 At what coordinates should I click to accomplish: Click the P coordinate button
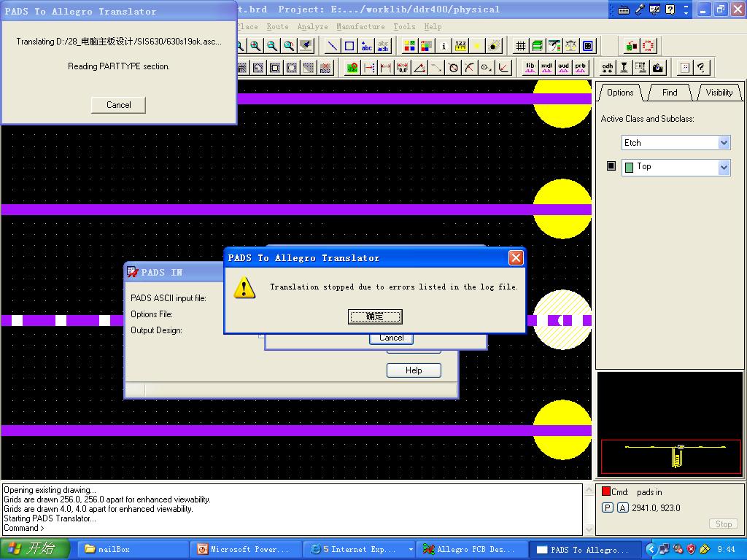608,507
